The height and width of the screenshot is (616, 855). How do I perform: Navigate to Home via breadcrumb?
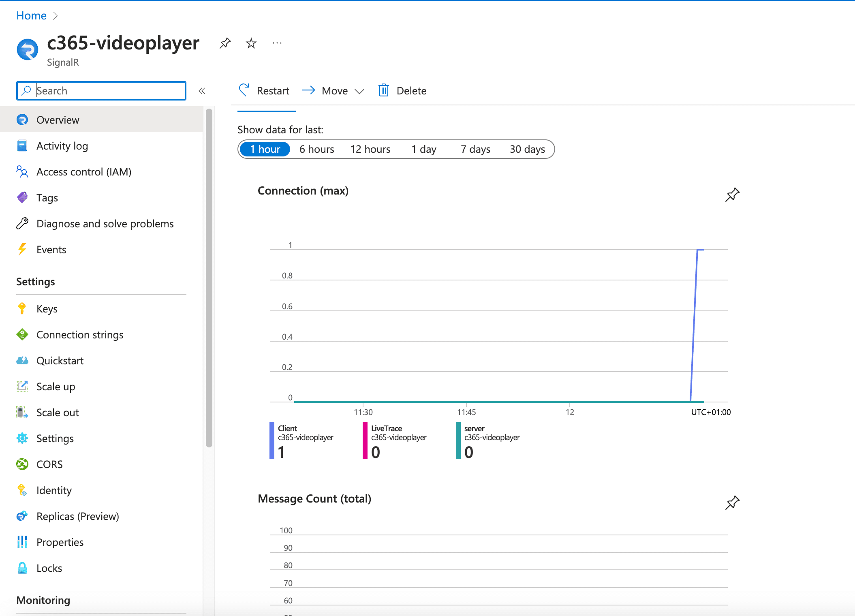[31, 15]
